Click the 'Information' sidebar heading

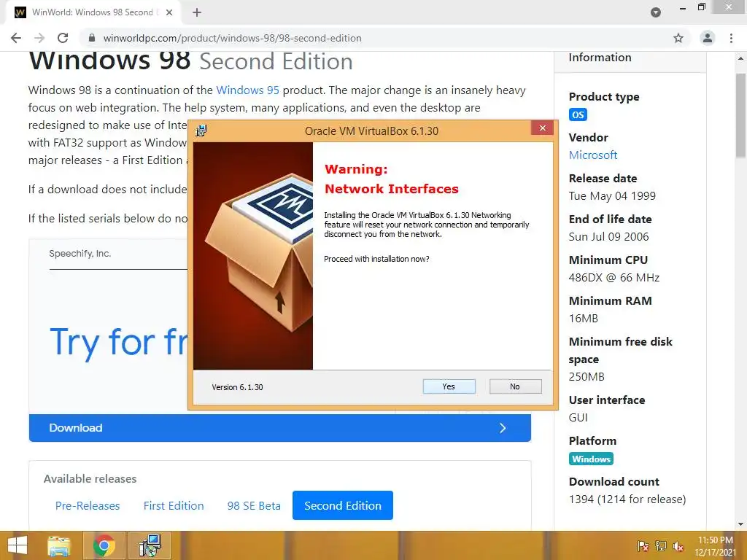click(600, 57)
